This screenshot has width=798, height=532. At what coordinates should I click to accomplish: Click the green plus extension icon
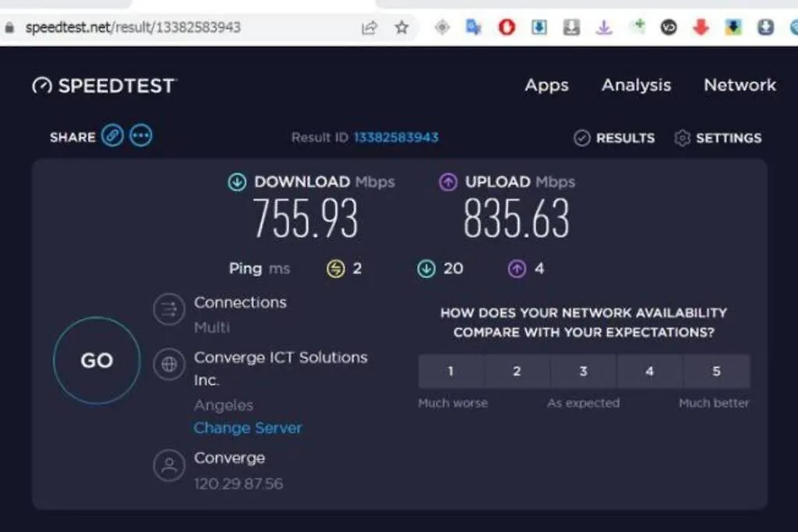[637, 26]
